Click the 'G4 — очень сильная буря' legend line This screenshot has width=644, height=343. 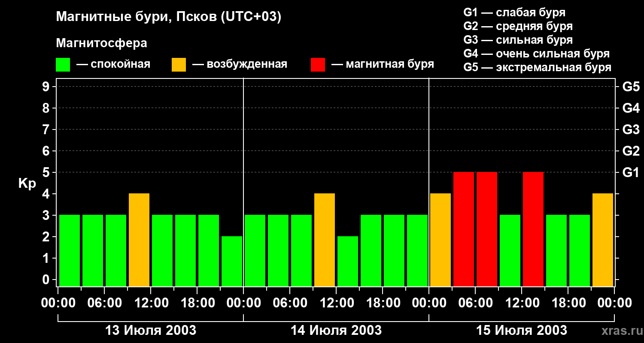537,54
